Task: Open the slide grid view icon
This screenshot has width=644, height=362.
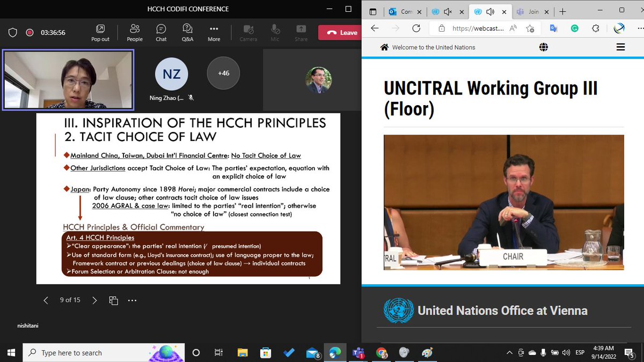Action: (x=113, y=300)
